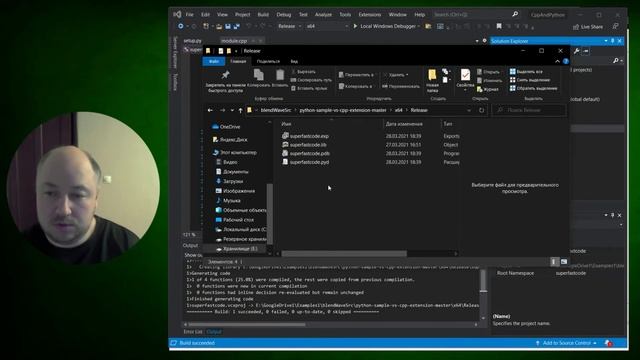Screen dimensions: 640x360
Task: Click Журнал (History) in Explorer ribbon
Action: (488, 89)
